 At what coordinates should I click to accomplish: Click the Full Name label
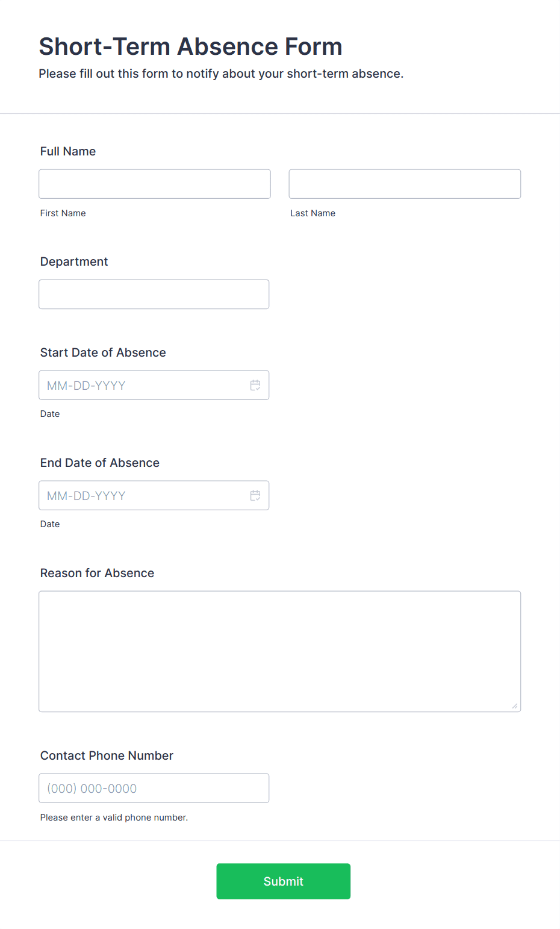pos(67,151)
